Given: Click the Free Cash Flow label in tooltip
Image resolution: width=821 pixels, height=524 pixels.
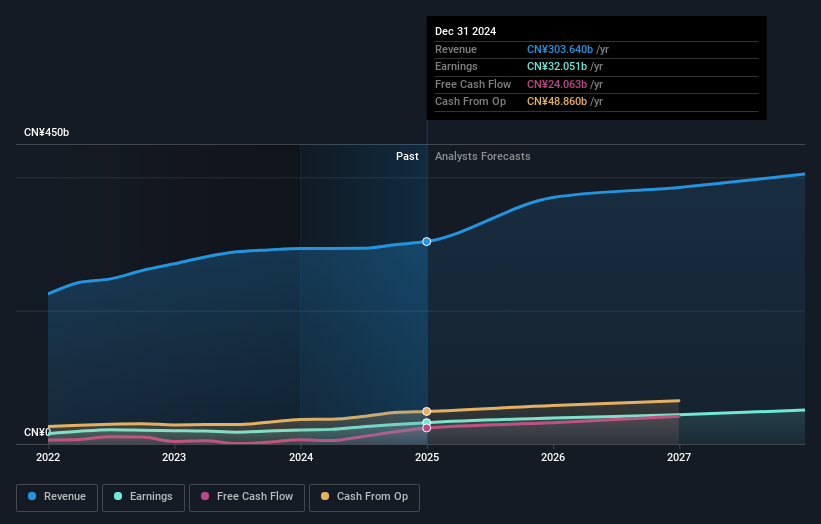Looking at the screenshot, I should pyautogui.click(x=473, y=84).
